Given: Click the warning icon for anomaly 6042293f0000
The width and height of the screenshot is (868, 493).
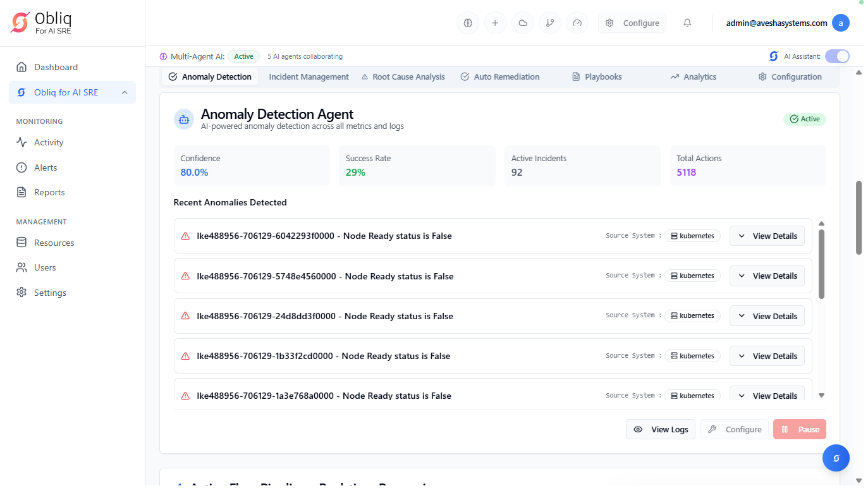Looking at the screenshot, I should tap(185, 236).
